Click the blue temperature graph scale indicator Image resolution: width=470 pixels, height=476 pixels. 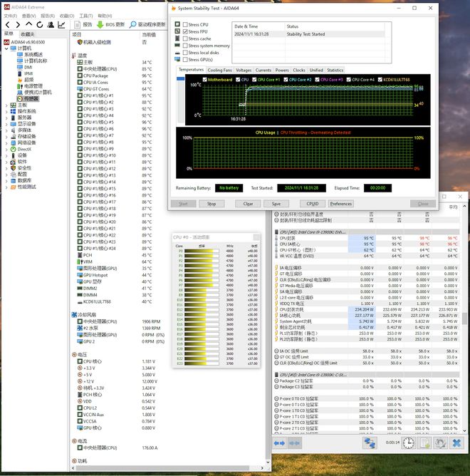(x=181, y=78)
